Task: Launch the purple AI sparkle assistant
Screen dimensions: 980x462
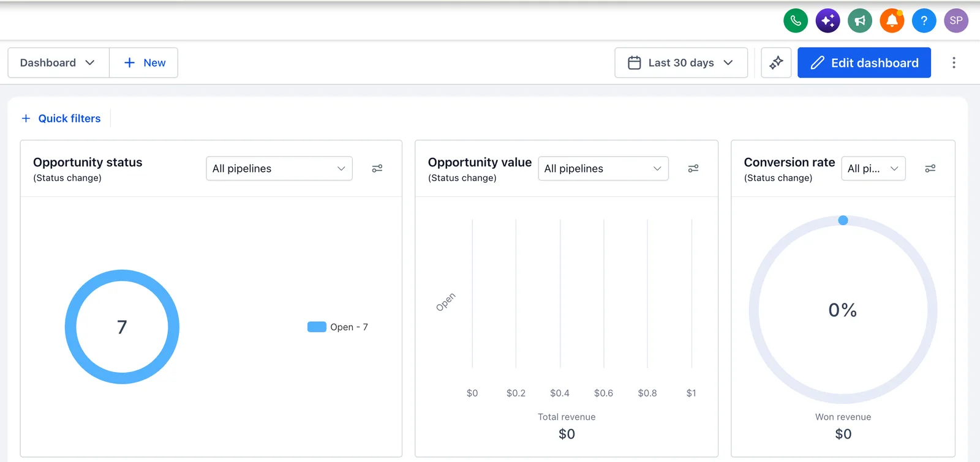Action: tap(827, 21)
